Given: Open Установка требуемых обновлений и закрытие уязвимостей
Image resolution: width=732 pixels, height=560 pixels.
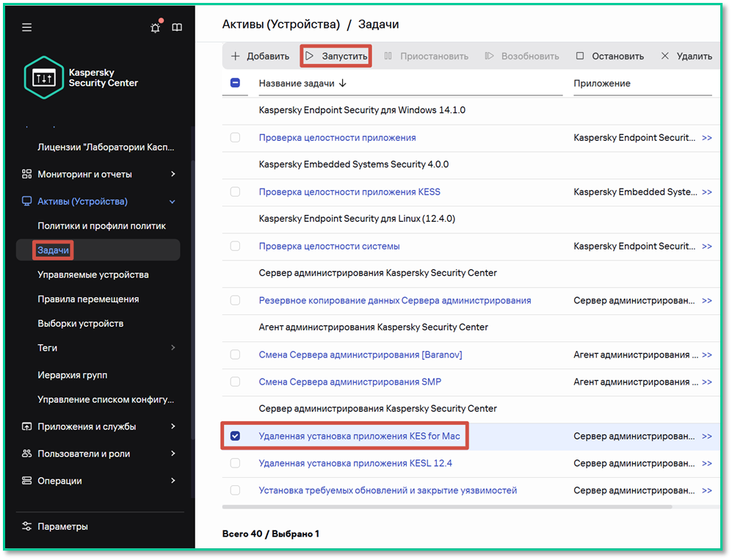Looking at the screenshot, I should coord(388,490).
